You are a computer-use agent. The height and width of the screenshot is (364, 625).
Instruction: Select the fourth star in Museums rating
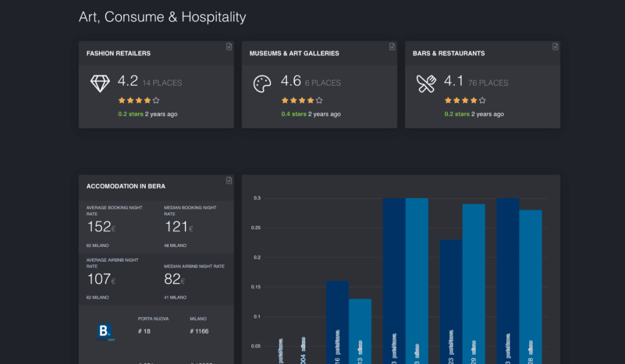tap(311, 99)
